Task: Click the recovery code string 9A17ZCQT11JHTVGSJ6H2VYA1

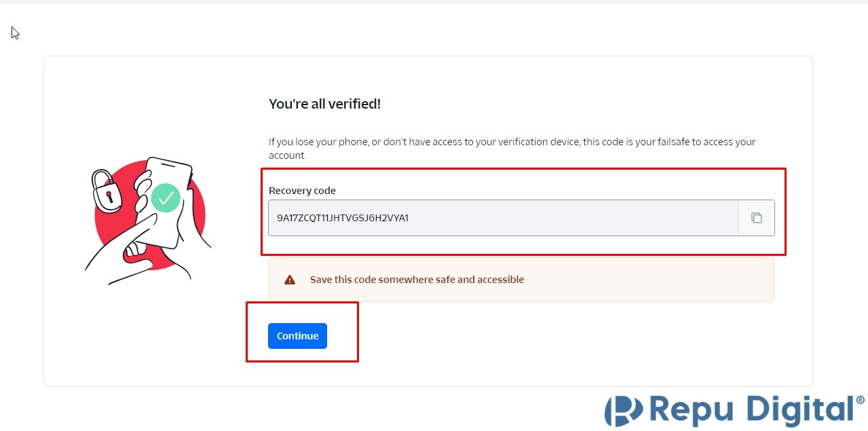Action: 343,218
